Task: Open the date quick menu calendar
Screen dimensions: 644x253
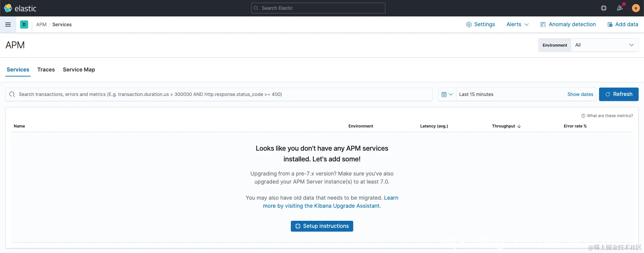Action: point(447,94)
